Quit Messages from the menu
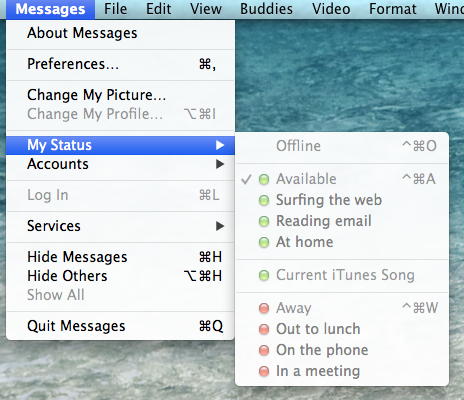The image size is (464, 400). (120, 326)
